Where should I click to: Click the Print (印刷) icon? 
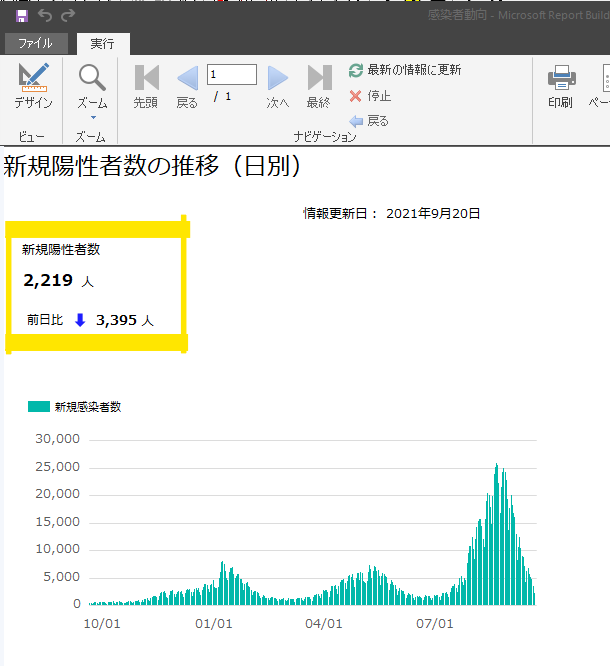(x=560, y=85)
